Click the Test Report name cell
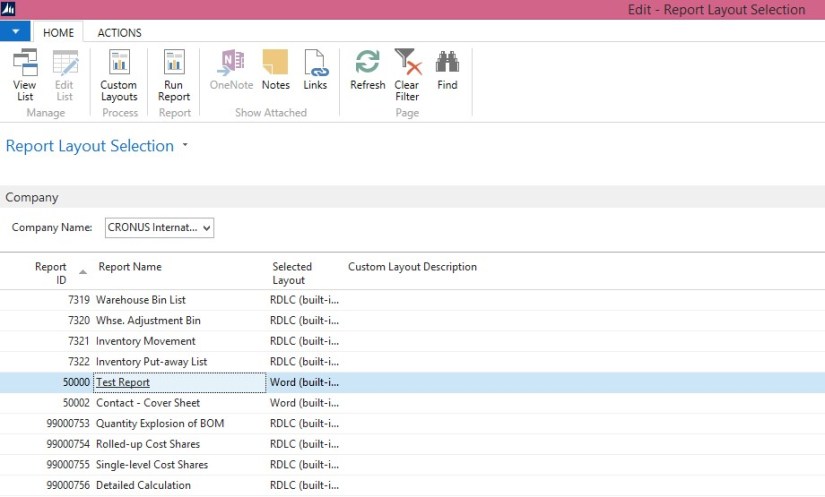The height and width of the screenshot is (497, 825). [123, 382]
